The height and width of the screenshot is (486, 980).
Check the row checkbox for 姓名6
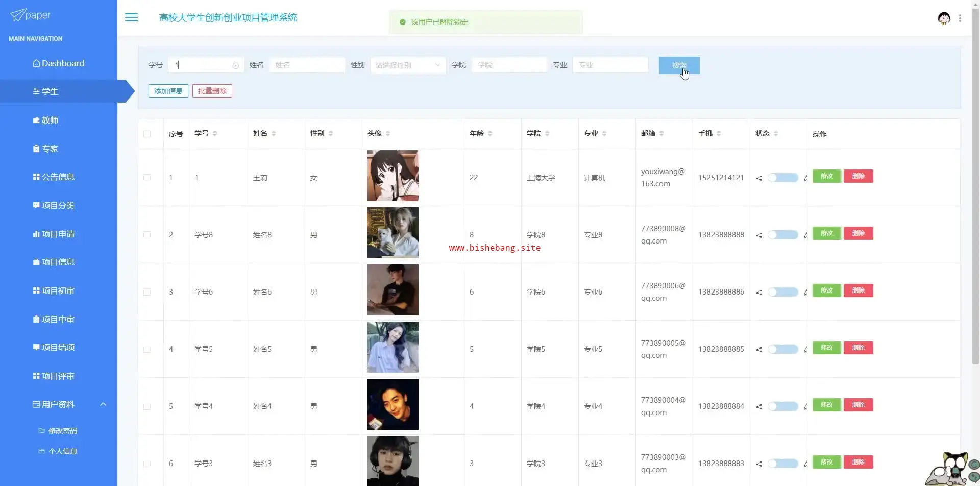click(x=147, y=292)
